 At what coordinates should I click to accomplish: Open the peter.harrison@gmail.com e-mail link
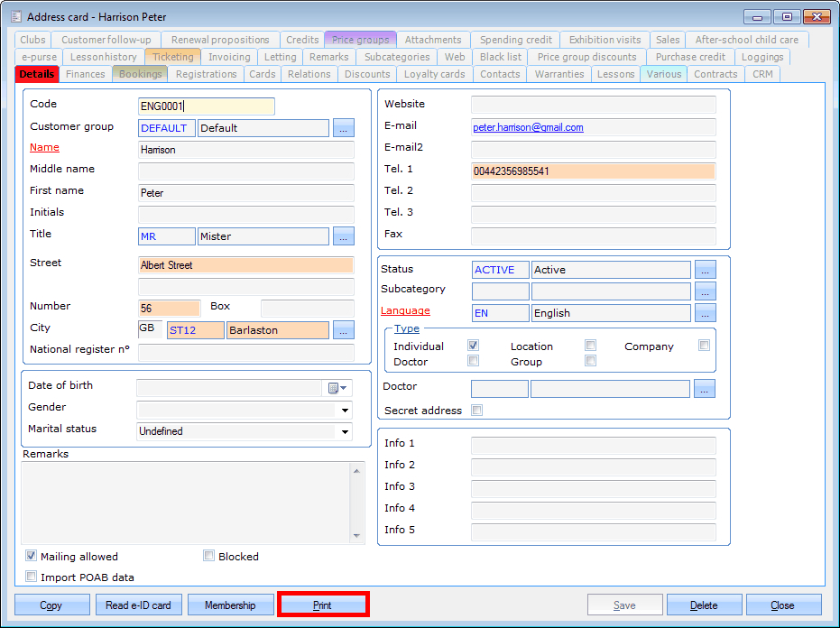528,128
